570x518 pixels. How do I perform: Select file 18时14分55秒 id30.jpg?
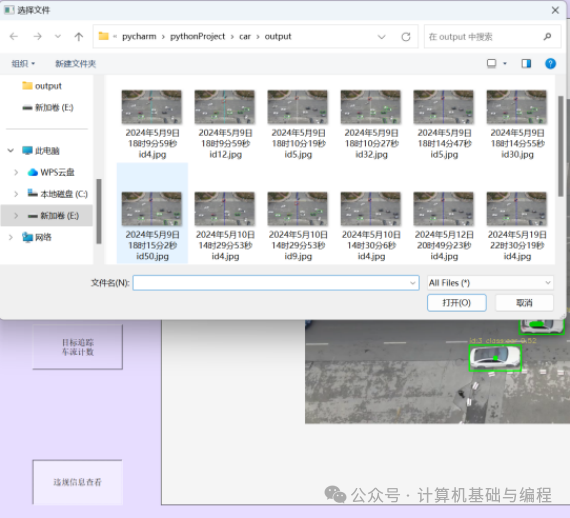pyautogui.click(x=517, y=124)
